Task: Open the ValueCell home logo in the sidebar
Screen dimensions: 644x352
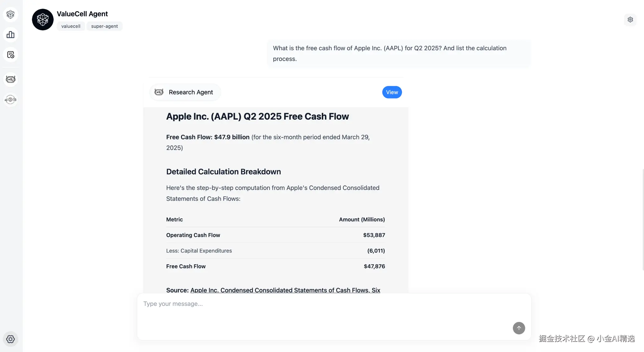Action: (x=11, y=14)
